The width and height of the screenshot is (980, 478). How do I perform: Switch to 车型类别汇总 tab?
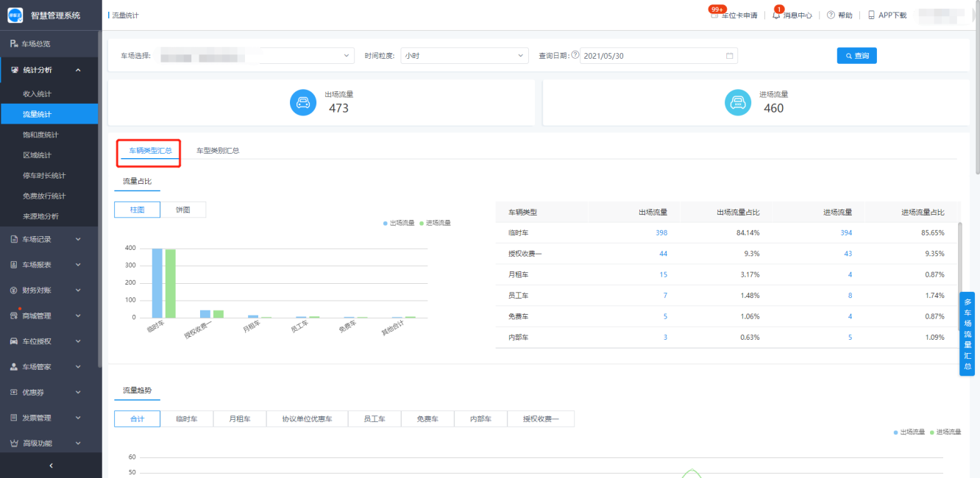click(x=217, y=151)
